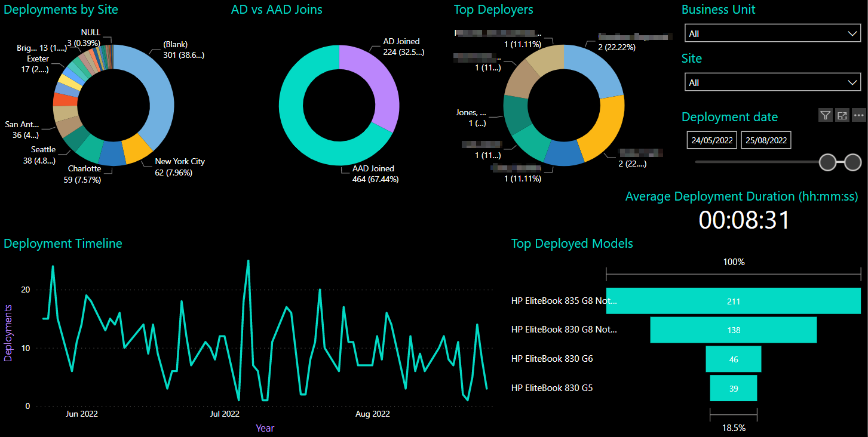Select the HP EliteBook 835 G8 funnel bar
This screenshot has height=437, width=868.
click(x=733, y=301)
